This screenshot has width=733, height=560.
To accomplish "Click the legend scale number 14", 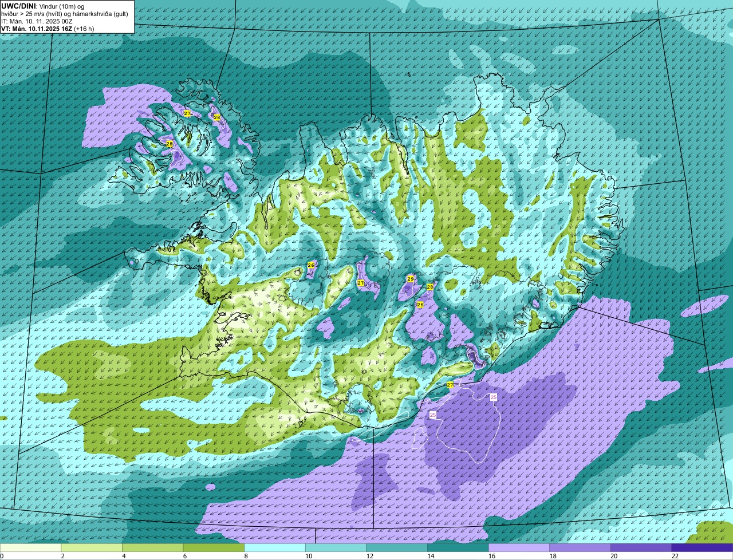I will coord(431,556).
